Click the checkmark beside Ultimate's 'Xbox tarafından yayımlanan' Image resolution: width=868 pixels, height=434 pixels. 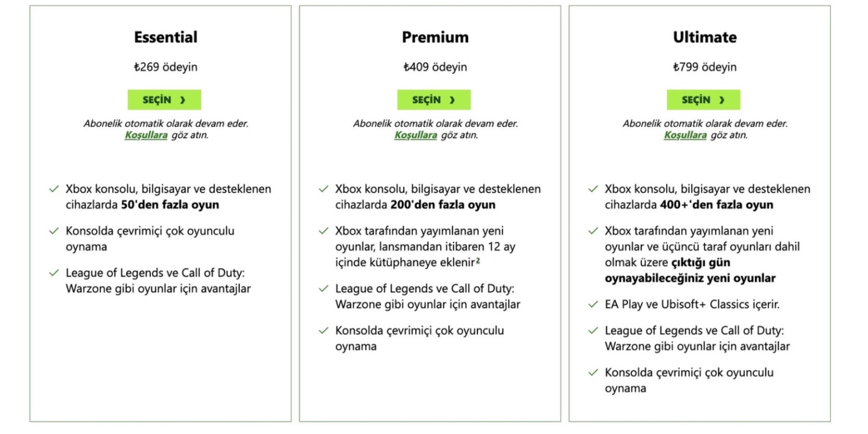(593, 231)
